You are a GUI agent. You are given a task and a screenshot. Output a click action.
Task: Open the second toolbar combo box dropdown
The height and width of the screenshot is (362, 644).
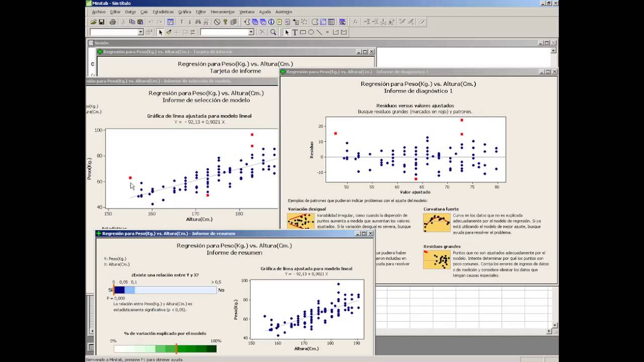251,32
